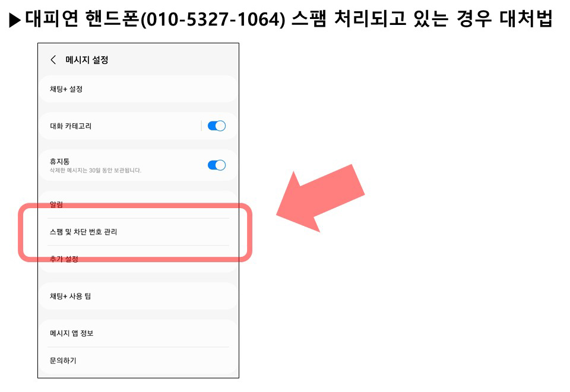Click the 30일 보관 description under 휴지통
The width and height of the screenshot is (570, 392).
(x=95, y=170)
